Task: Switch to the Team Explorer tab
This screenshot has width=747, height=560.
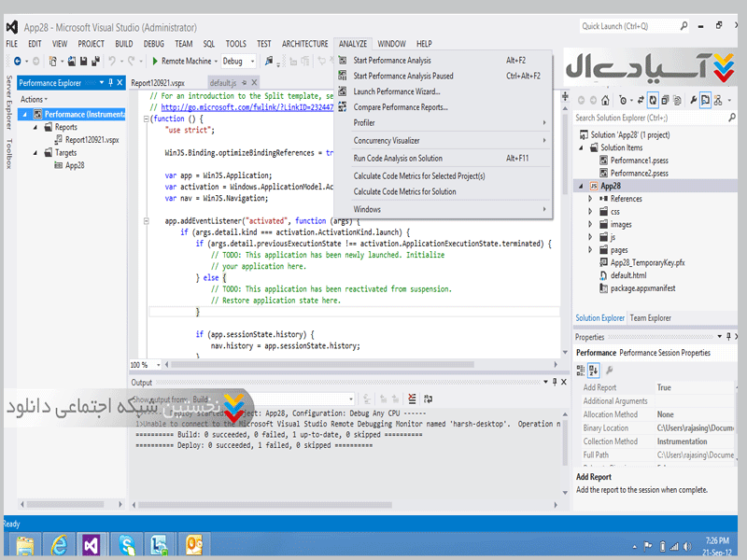Action: [x=650, y=318]
